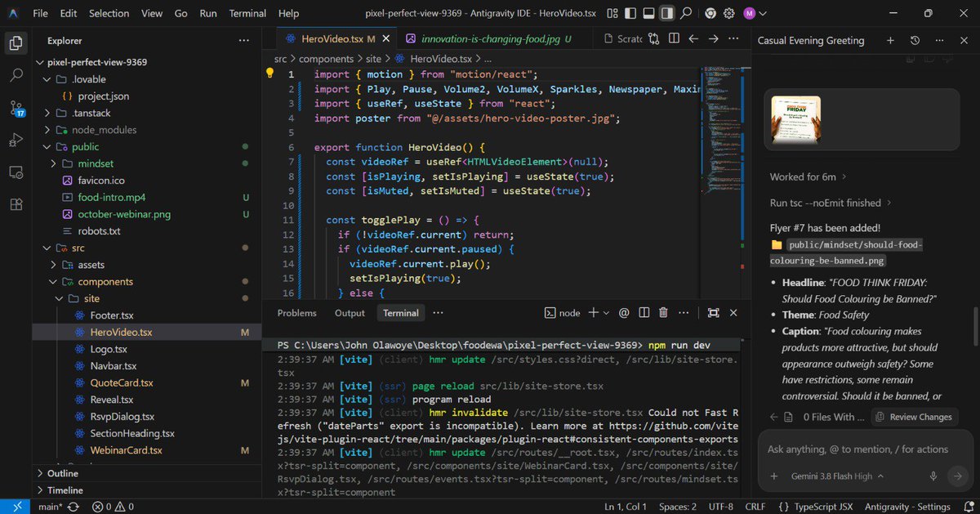Image resolution: width=980 pixels, height=514 pixels.
Task: Click the Review Changes button
Action: (913, 417)
